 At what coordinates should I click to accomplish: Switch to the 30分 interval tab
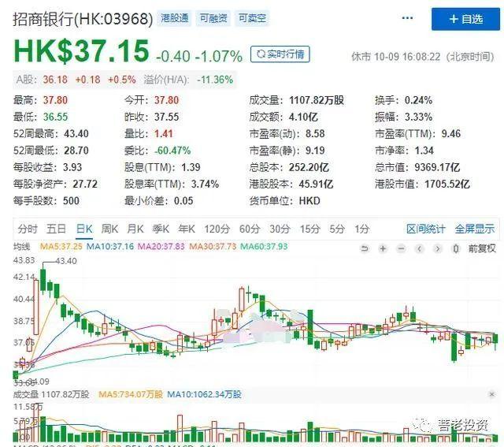280,229
